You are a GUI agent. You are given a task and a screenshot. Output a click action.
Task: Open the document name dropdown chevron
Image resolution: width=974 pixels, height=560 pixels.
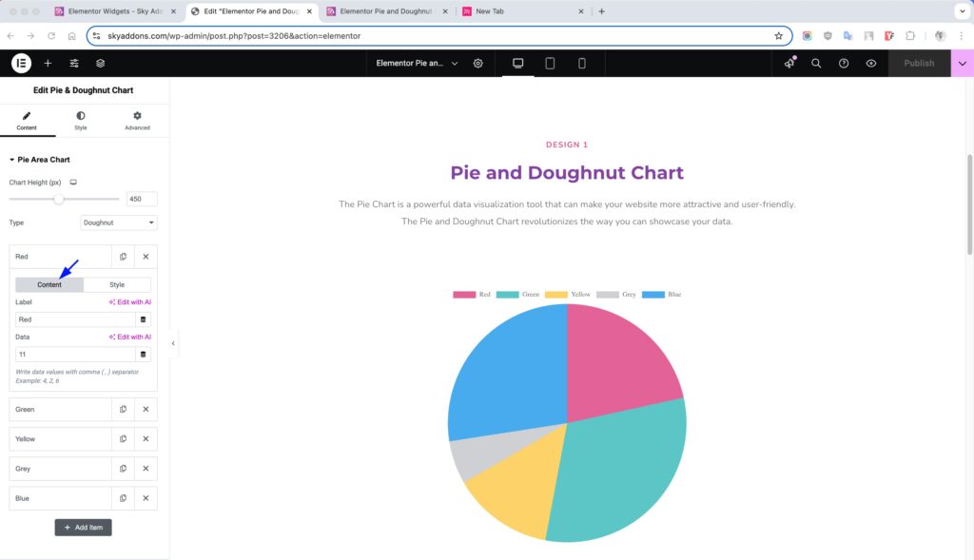[x=455, y=64]
